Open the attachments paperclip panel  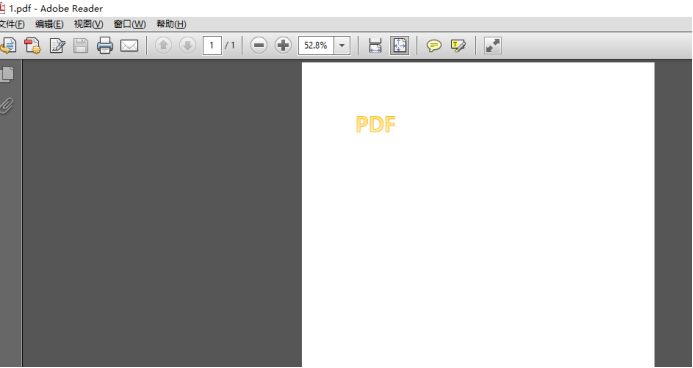coord(6,106)
